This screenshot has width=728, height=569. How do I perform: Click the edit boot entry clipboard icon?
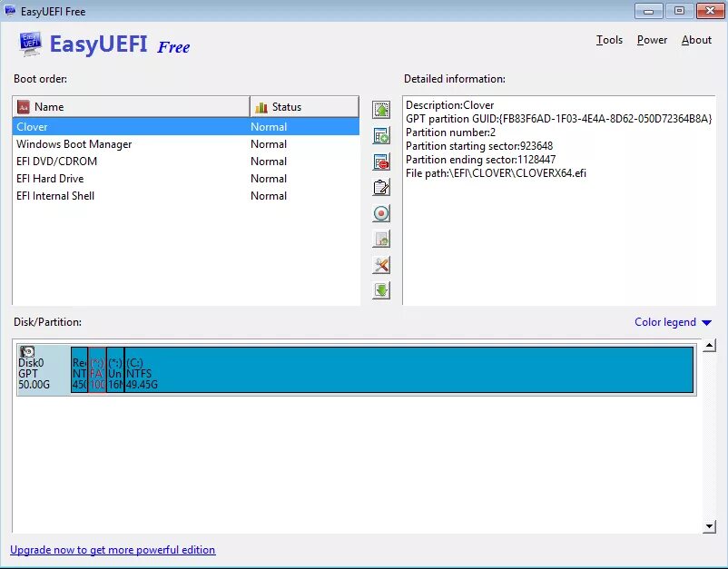point(381,188)
